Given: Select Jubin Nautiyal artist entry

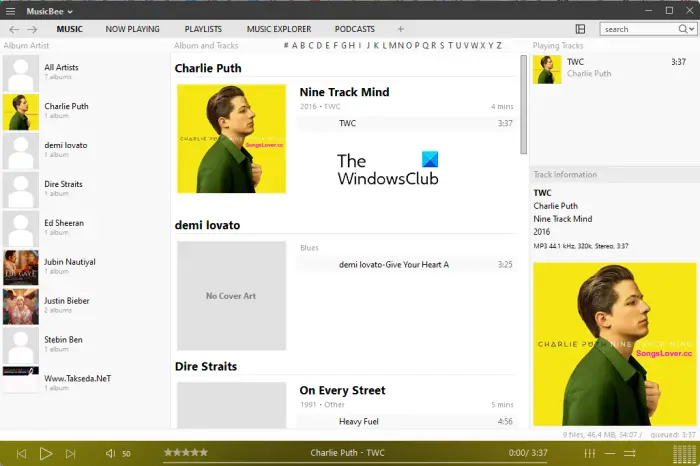Looking at the screenshot, I should (x=85, y=267).
